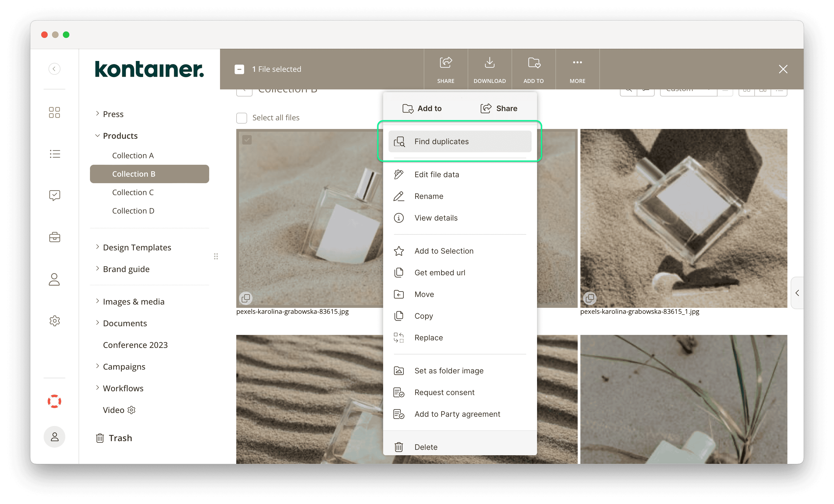Open the Settings gear in the sidebar
The image size is (834, 504).
[x=54, y=321]
